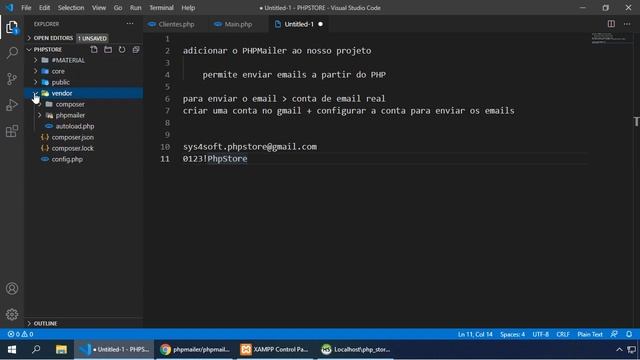Open Accounts menu in activity bar
Screen dimensions: 640x360
12,289
